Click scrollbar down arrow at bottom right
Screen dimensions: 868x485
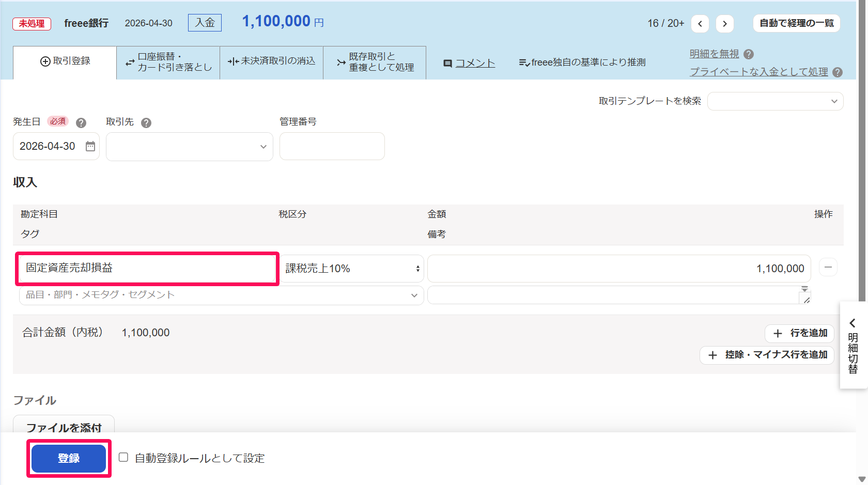point(862,479)
